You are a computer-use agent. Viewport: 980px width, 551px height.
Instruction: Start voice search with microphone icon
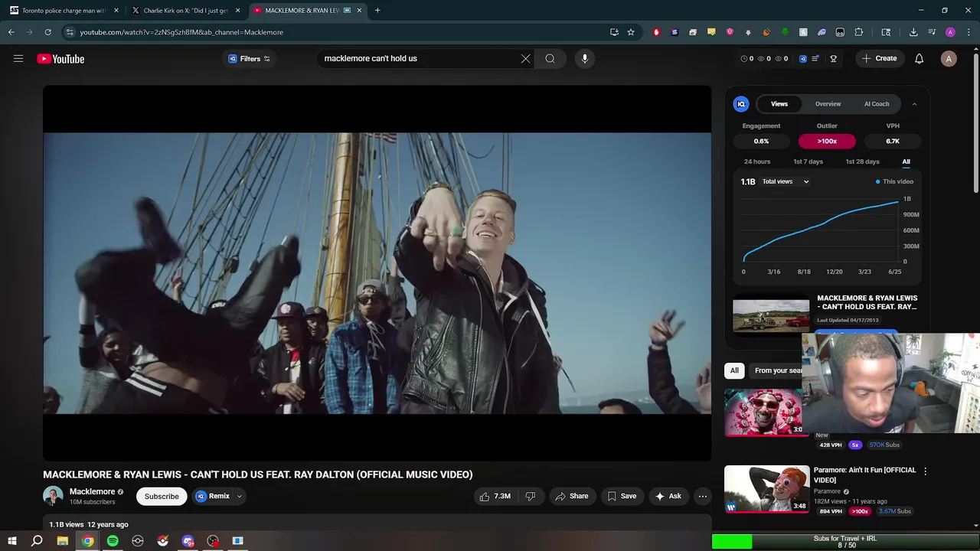(x=584, y=58)
